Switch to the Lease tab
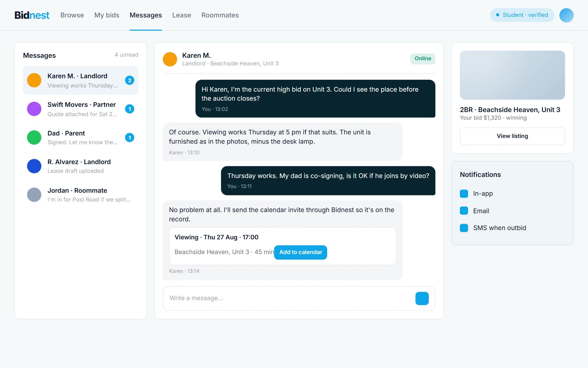Screen dimensions: 588x368 point(182,15)
